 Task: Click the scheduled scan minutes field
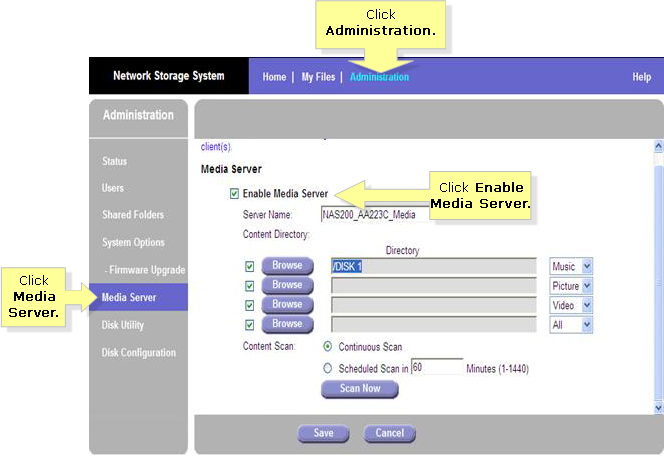437,367
